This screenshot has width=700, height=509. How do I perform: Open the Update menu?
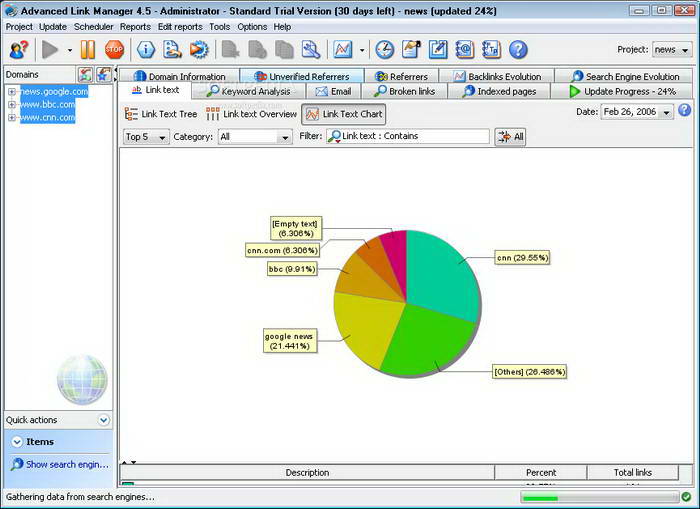point(53,27)
